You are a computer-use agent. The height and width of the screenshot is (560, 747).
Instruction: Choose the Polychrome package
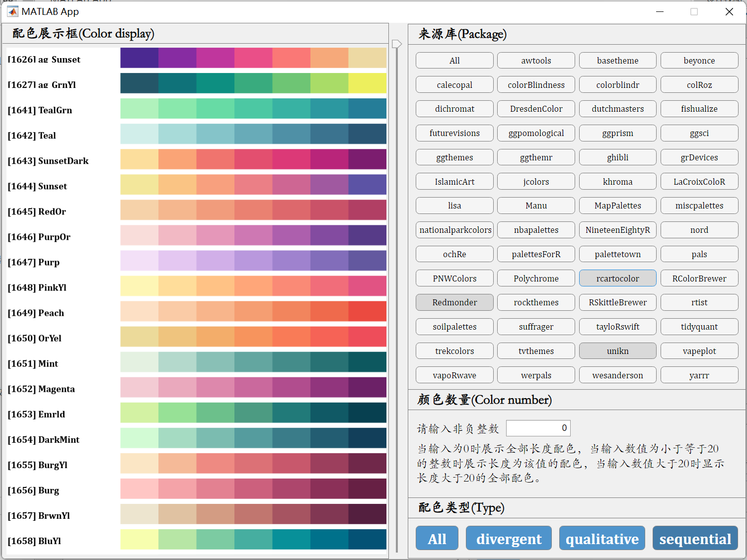tap(536, 279)
